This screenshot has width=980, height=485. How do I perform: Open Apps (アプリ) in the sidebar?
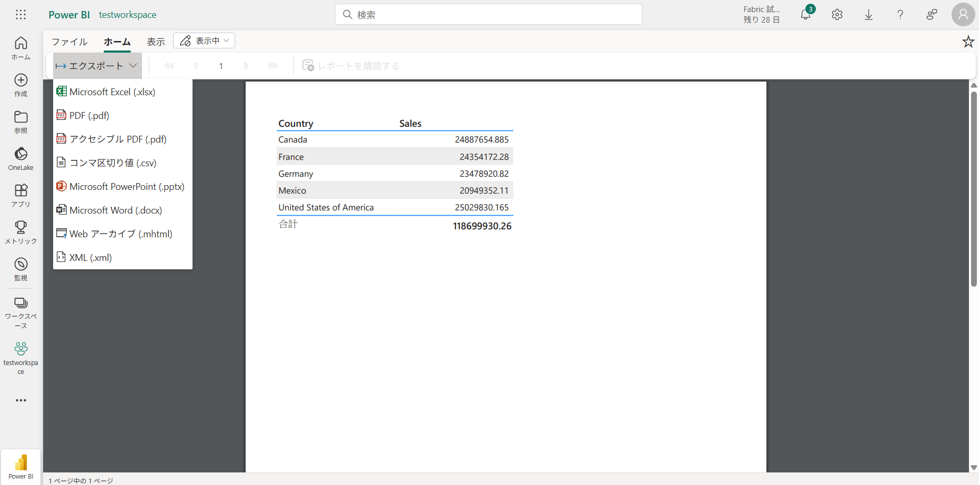[x=21, y=195]
